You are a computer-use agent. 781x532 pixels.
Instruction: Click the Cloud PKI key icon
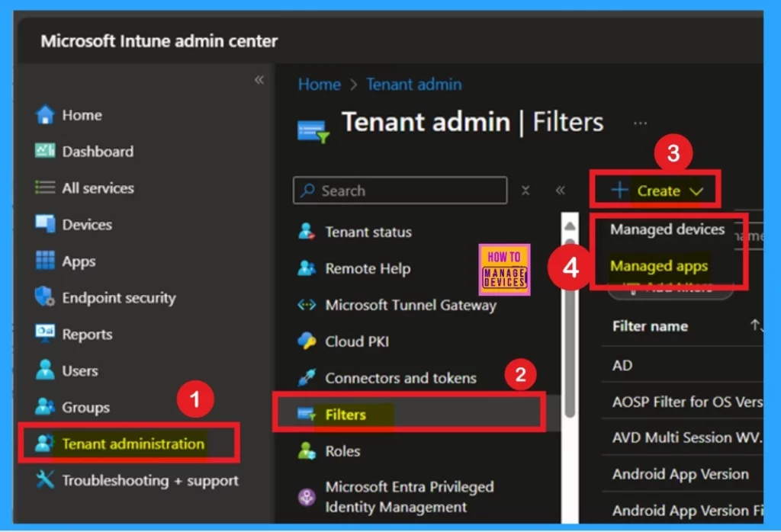(307, 341)
